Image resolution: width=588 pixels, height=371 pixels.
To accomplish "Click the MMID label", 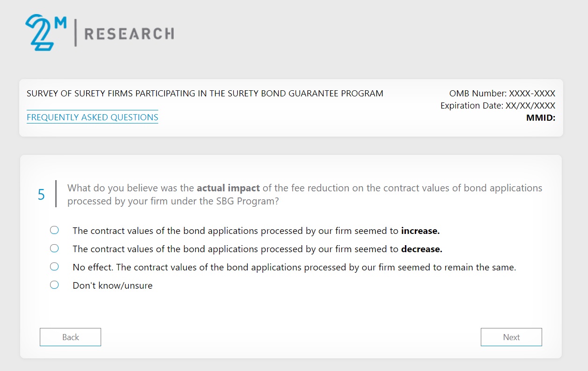I will pos(540,118).
